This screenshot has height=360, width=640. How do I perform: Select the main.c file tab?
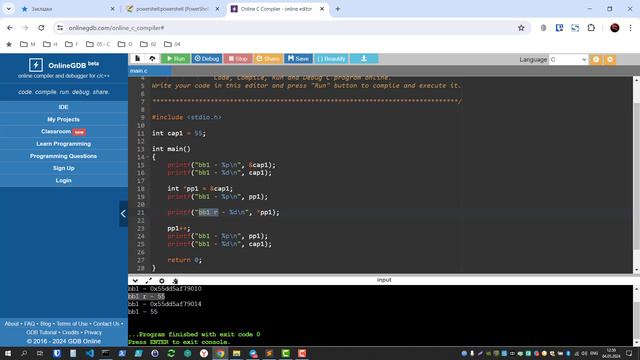click(150, 71)
